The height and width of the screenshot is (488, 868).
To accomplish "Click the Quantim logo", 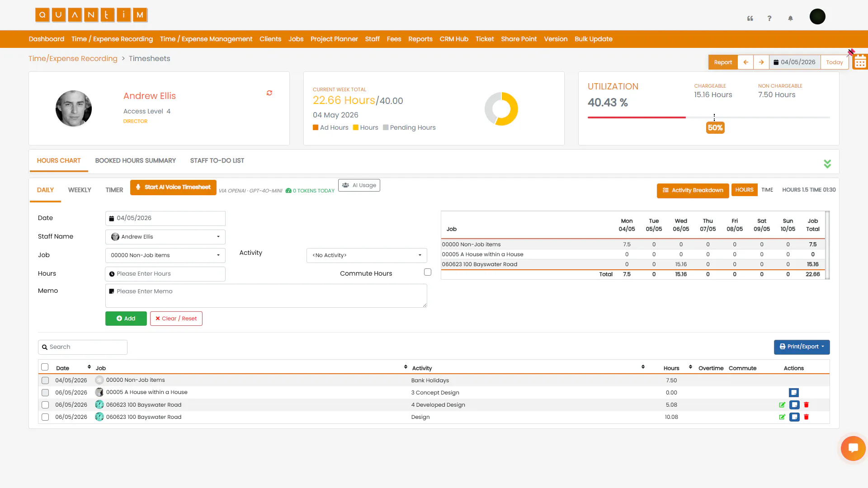I will pyautogui.click(x=91, y=15).
